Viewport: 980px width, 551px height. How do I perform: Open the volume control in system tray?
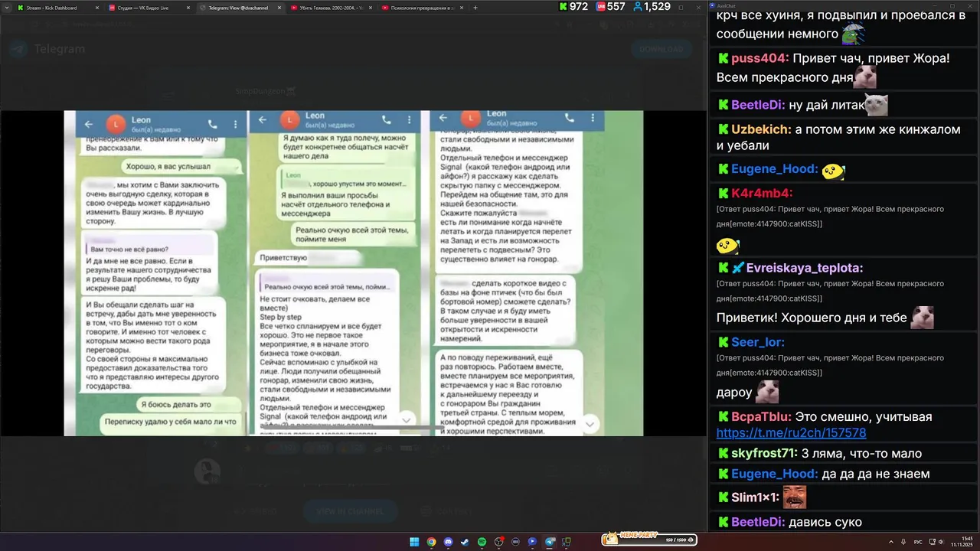pos(942,542)
